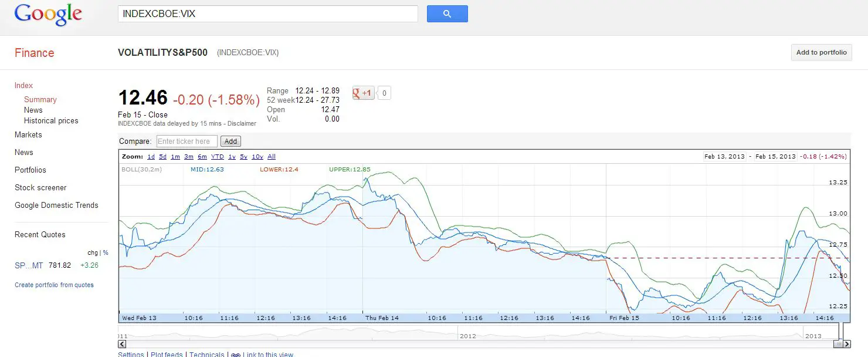The width and height of the screenshot is (868, 357).
Task: Open chart Settings link
Action: coord(131,355)
